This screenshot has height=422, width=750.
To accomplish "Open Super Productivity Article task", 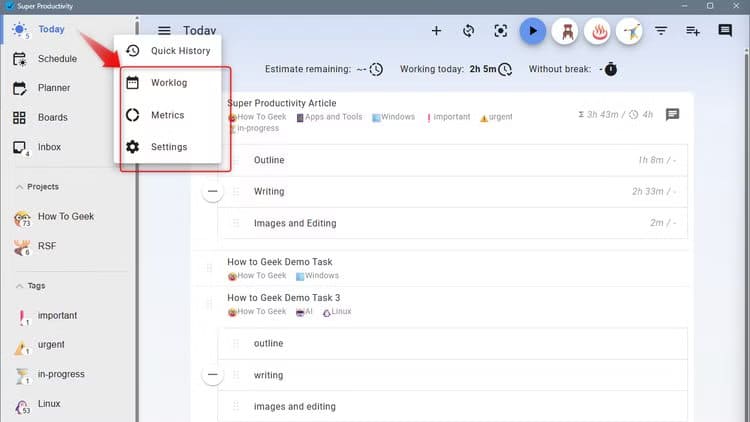I will pyautogui.click(x=282, y=103).
